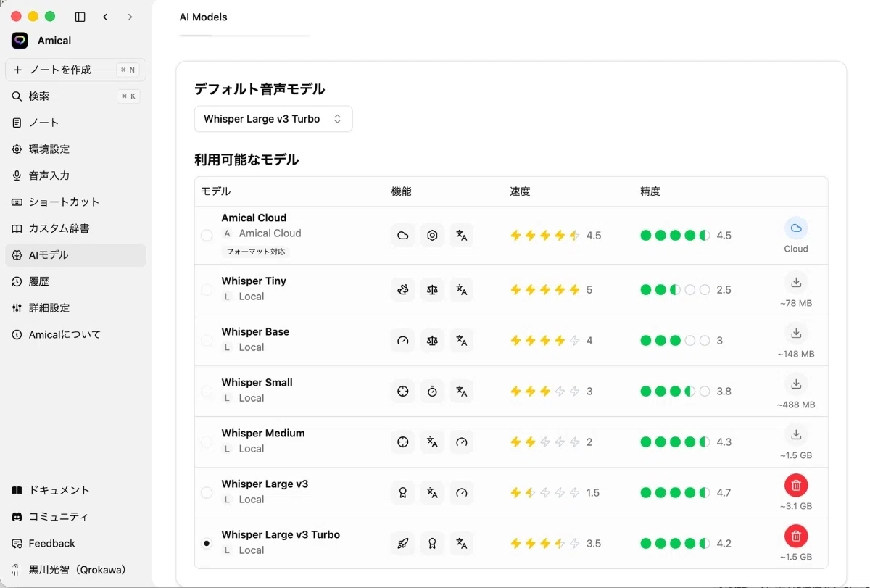
Task: Click the translate icon in Amical Cloud row
Action: point(462,235)
